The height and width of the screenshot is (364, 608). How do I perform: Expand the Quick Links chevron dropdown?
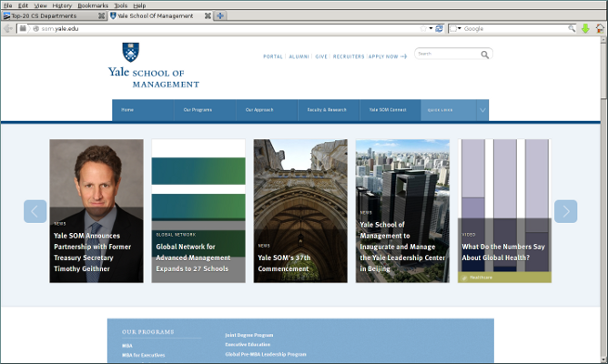pyautogui.click(x=482, y=110)
